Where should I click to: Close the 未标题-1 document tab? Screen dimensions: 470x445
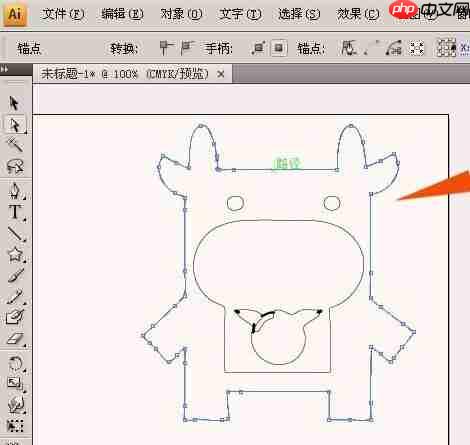[x=221, y=74]
